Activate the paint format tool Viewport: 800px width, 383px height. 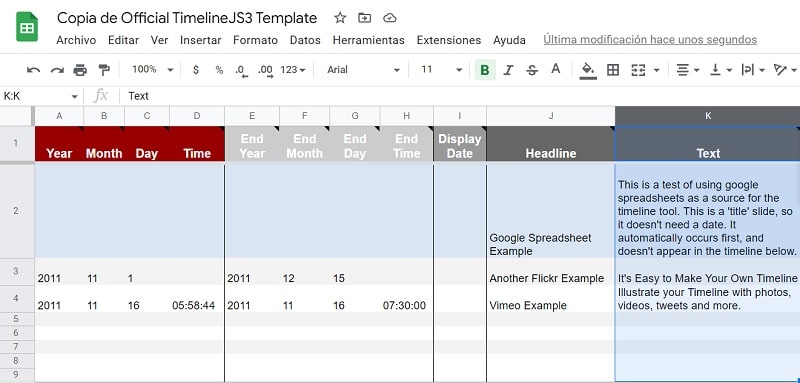click(104, 70)
